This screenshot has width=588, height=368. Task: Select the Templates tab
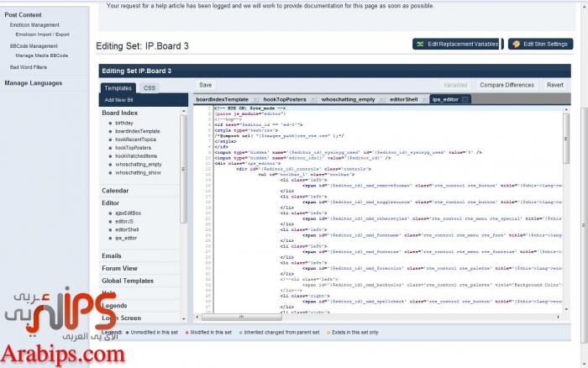(118, 87)
